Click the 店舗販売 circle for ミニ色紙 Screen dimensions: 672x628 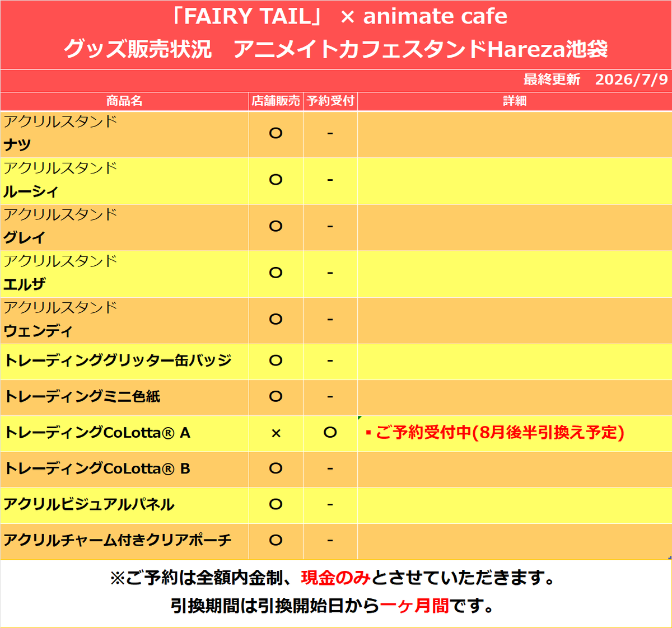[276, 396]
